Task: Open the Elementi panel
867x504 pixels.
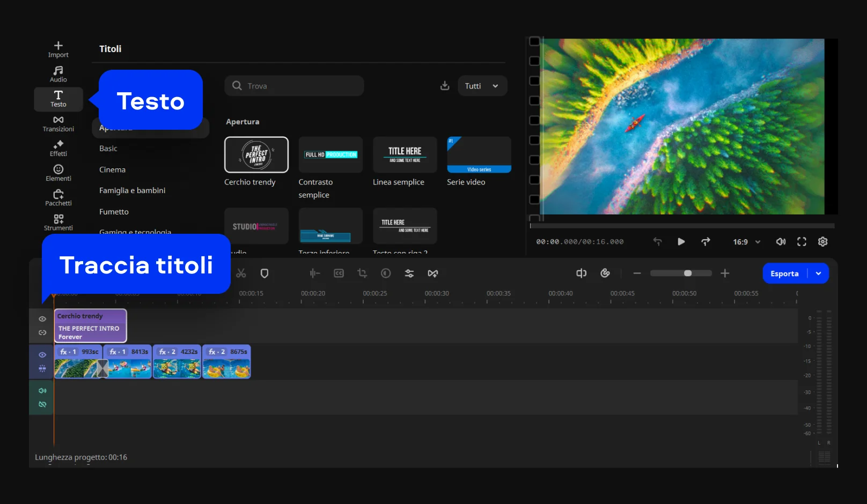Action: (58, 173)
